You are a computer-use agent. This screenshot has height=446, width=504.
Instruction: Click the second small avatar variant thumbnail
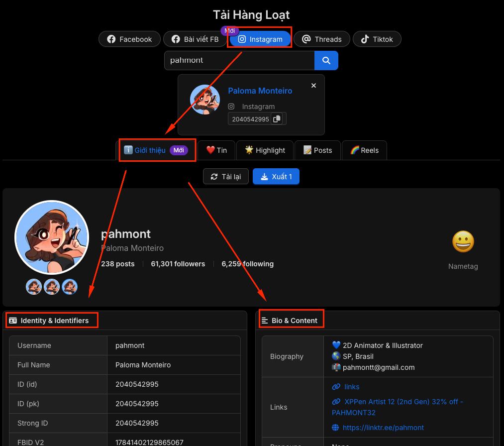tap(52, 287)
